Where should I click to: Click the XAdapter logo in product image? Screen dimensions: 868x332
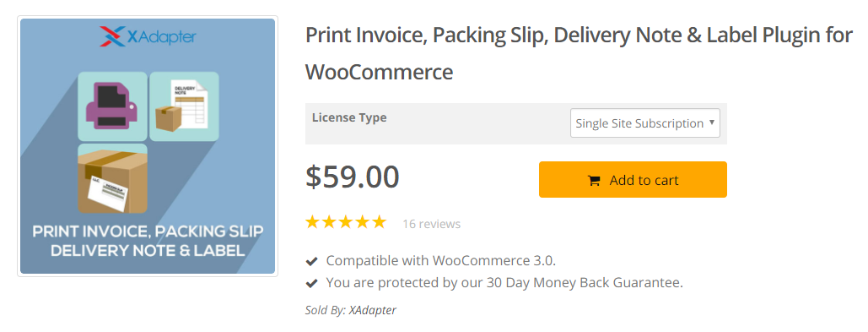pyautogui.click(x=148, y=36)
